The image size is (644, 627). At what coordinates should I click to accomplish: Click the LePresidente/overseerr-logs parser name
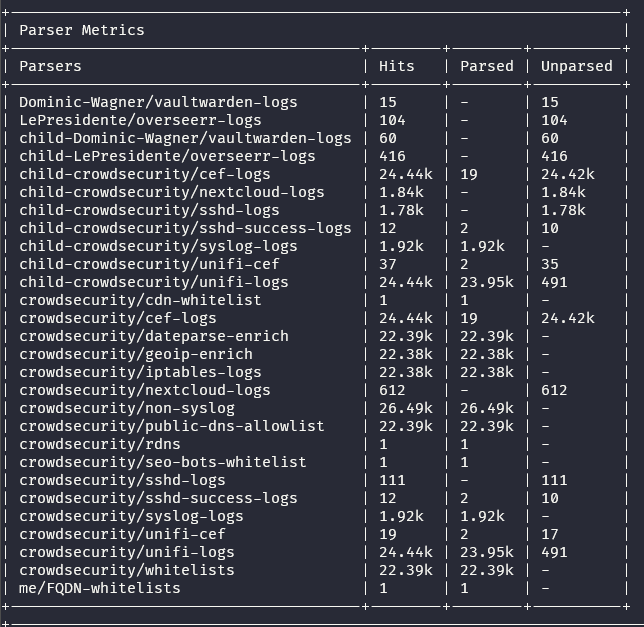click(140, 120)
